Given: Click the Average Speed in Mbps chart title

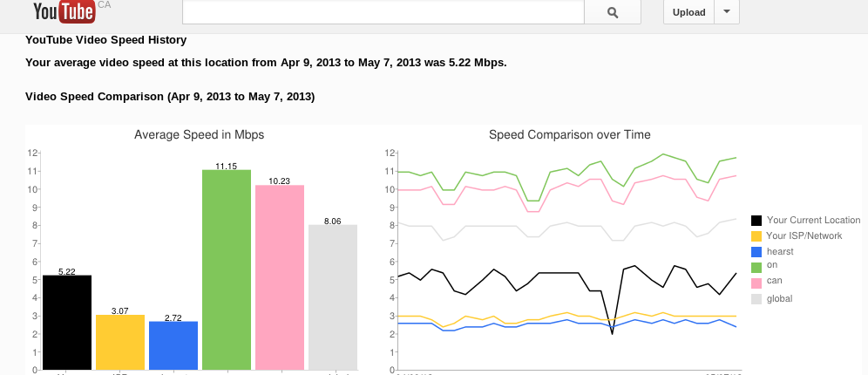Looking at the screenshot, I should click(199, 135).
